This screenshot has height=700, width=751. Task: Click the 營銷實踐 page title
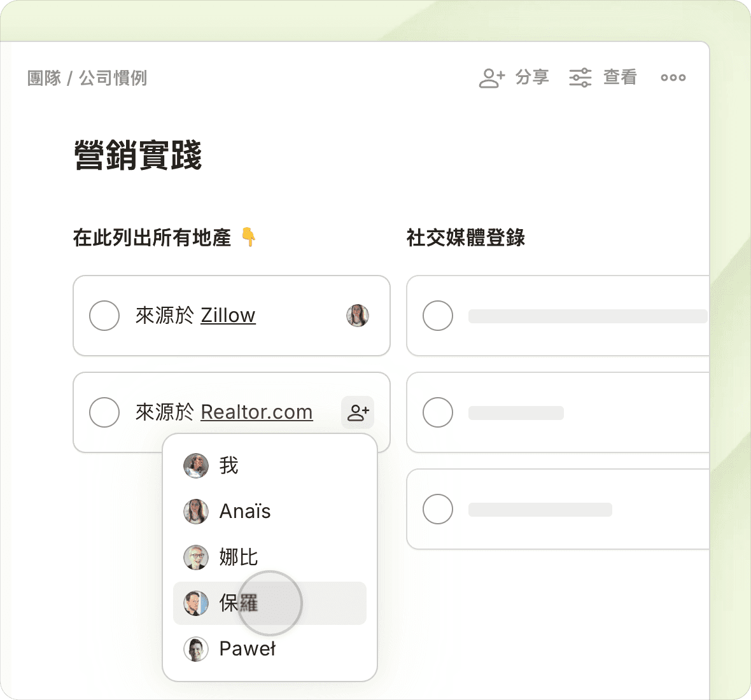(138, 156)
